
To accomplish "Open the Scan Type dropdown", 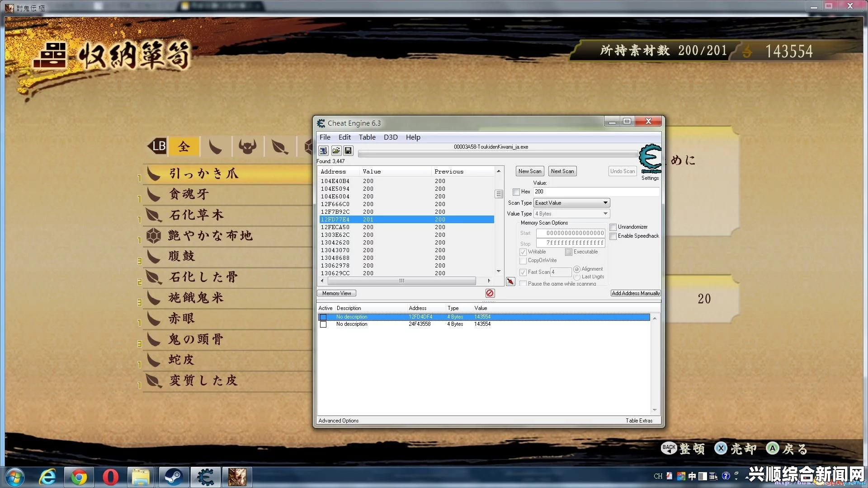I will (572, 203).
